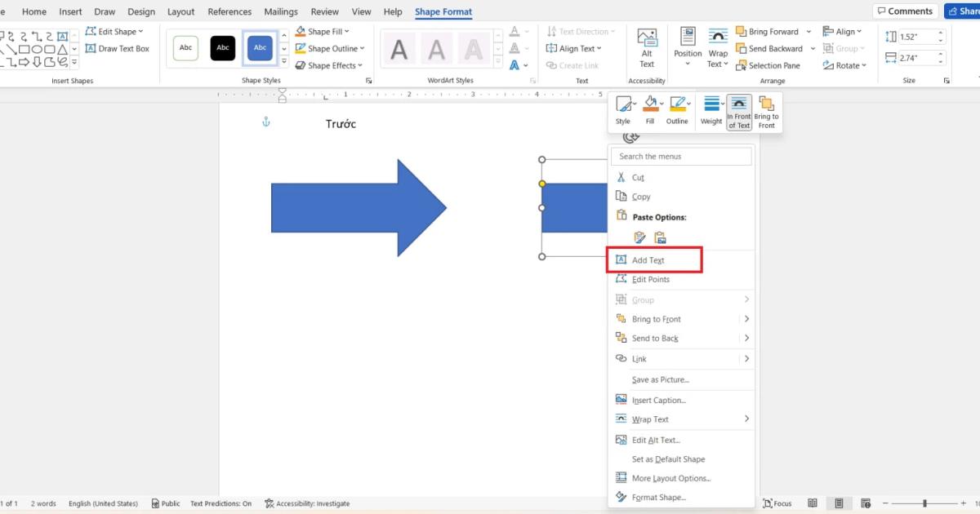Screen dimensions: 980x514
Task: Click the rotate handle above the shape
Action: coord(630,136)
